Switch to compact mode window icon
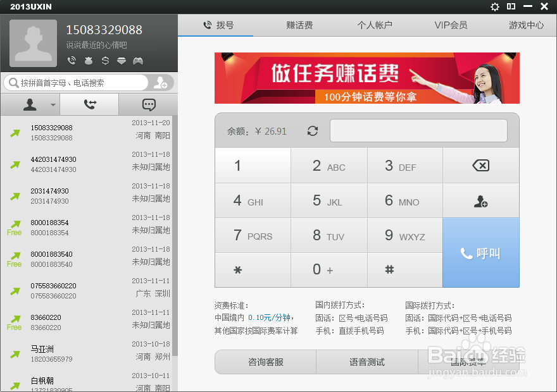This screenshot has width=557, height=392. (511, 6)
